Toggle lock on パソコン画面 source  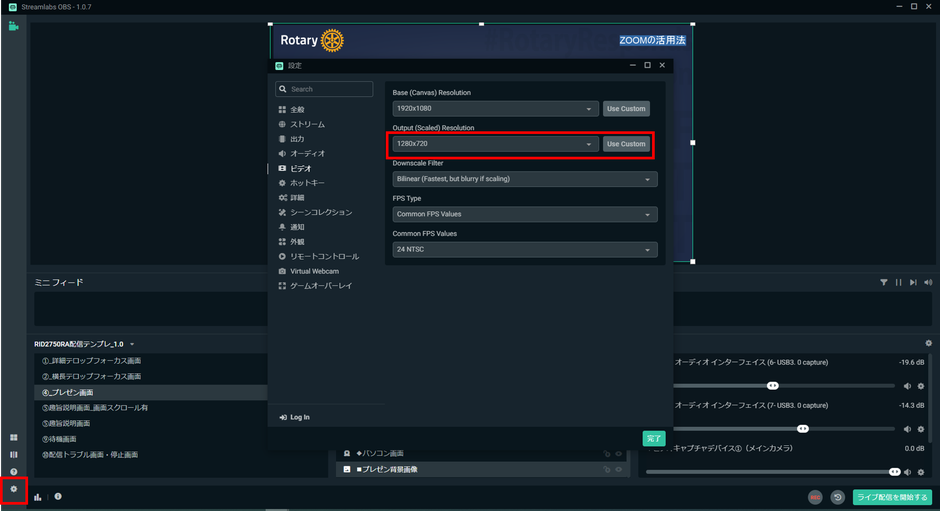click(x=607, y=454)
